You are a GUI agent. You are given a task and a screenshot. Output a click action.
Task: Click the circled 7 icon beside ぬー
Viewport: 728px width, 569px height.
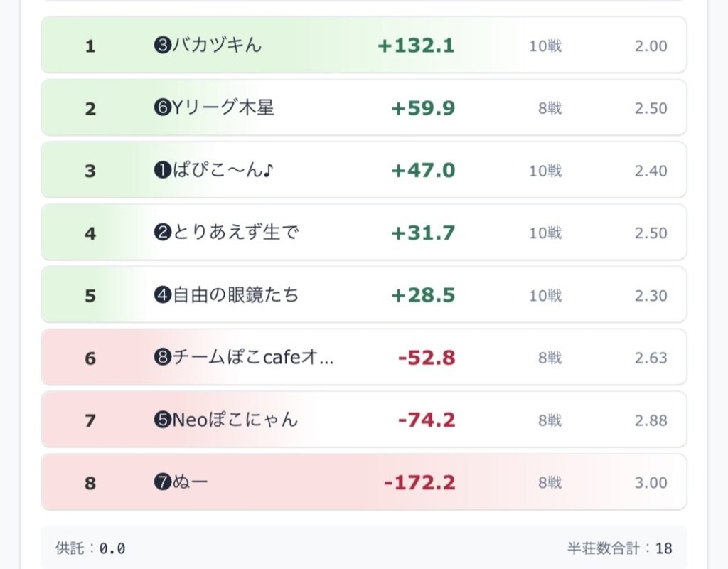(x=163, y=482)
